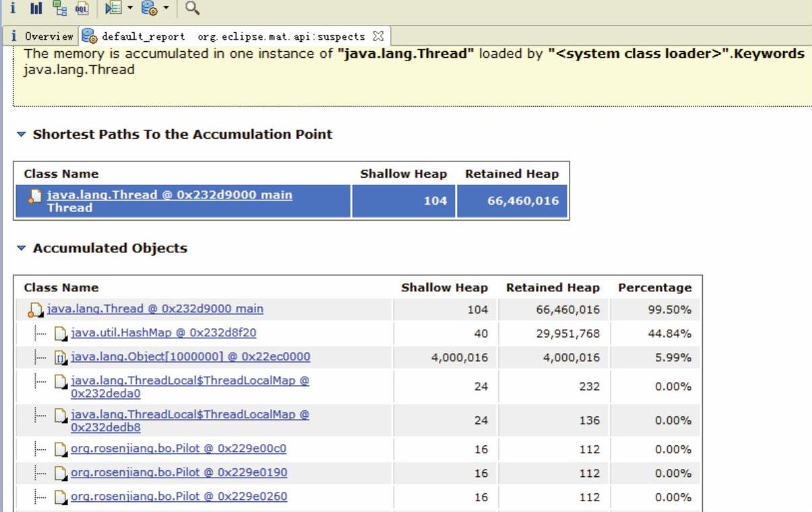Open the java.util.HashMap @ 0x232d8f20 link
The image size is (812, 512).
coord(164,333)
